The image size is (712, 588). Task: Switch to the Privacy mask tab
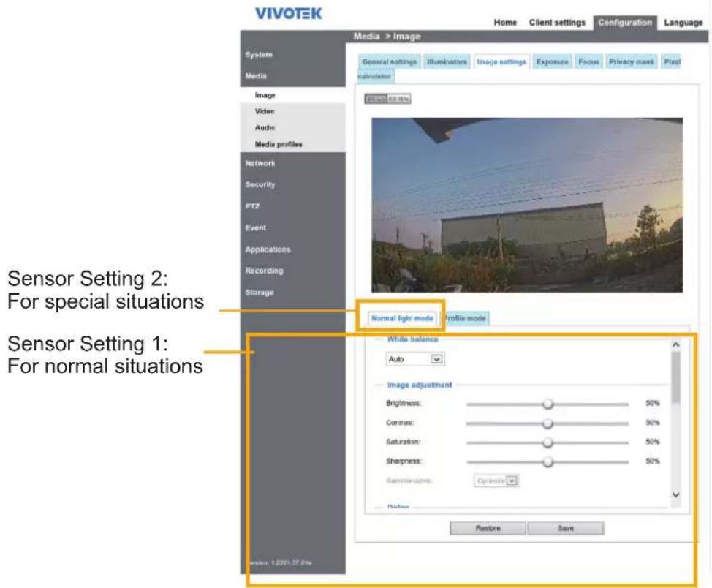[631, 61]
